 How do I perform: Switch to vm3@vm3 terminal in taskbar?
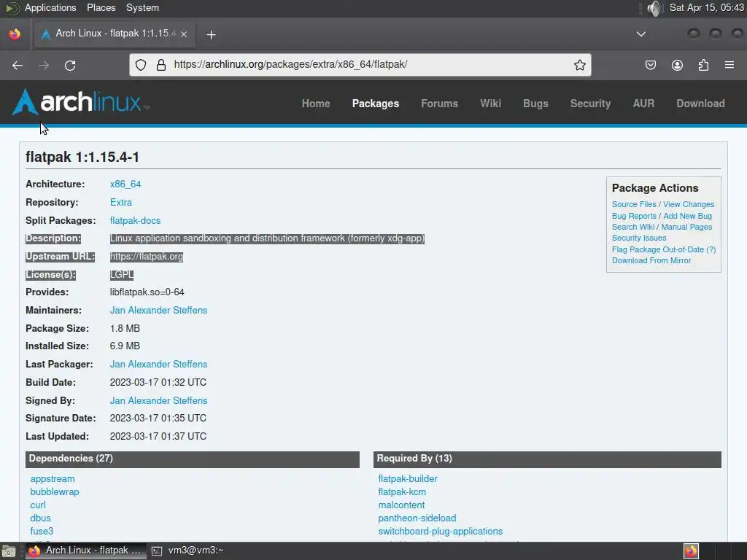[x=188, y=551]
